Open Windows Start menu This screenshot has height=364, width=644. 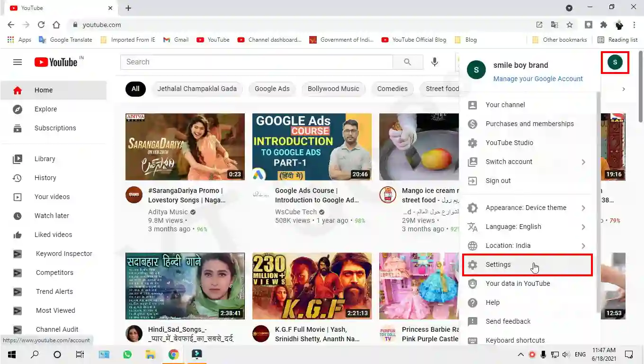coord(12,354)
